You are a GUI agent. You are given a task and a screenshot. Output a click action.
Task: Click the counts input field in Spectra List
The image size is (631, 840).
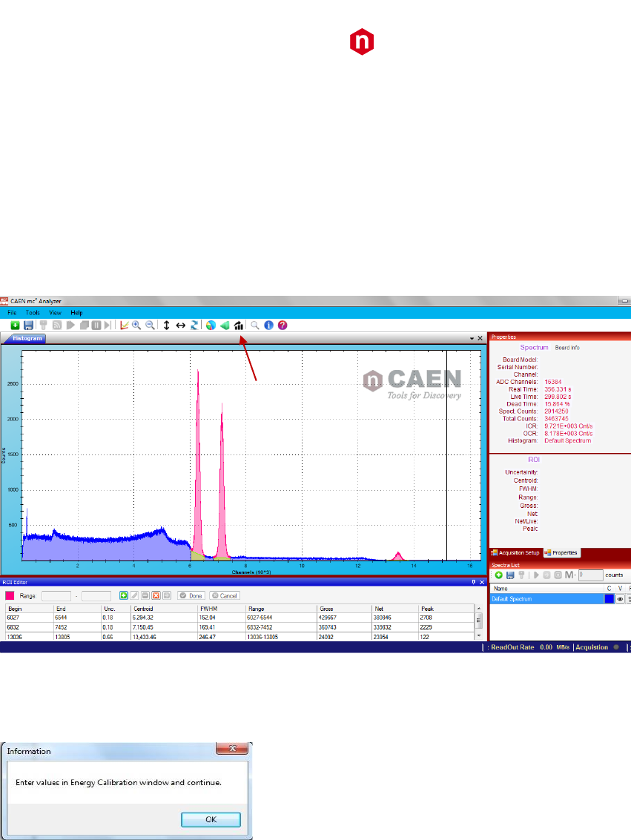591,575
